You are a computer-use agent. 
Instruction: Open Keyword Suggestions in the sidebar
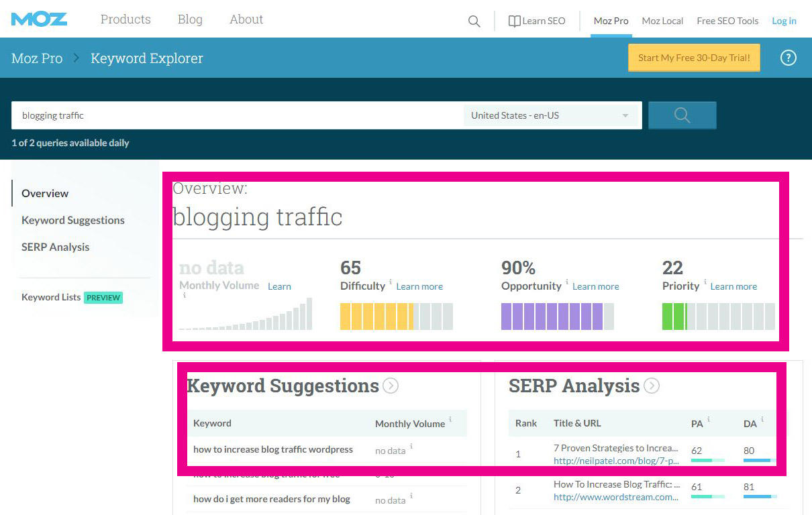[x=73, y=220]
